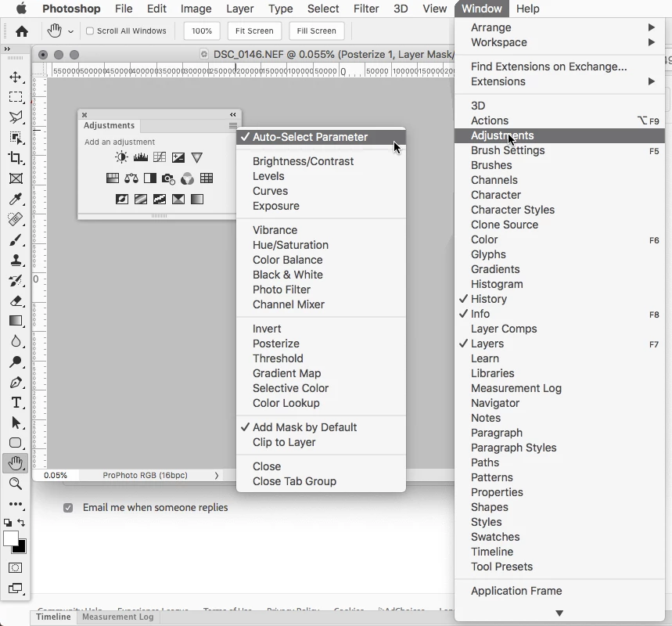Select the Rectangular Marquee tool
672x626 pixels.
click(16, 97)
